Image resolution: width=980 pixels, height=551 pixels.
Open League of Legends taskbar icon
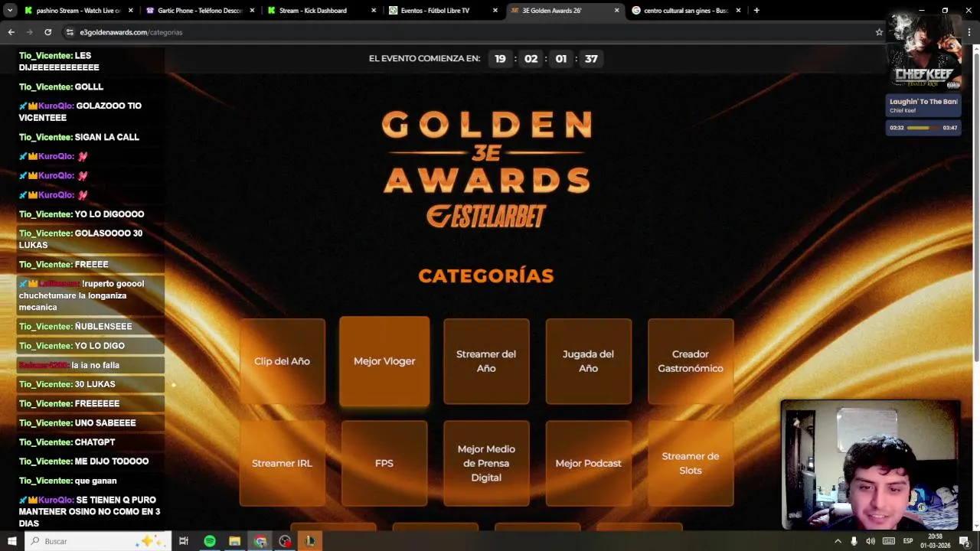coord(310,541)
